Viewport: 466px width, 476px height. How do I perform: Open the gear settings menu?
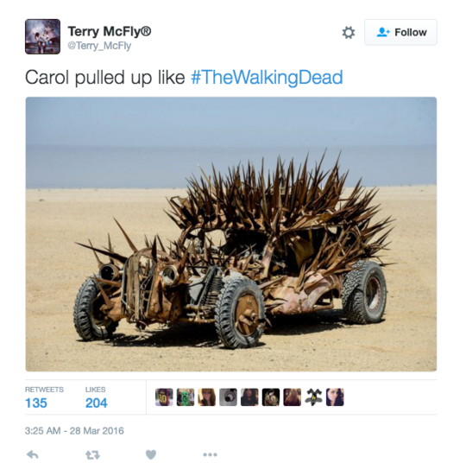click(x=349, y=33)
